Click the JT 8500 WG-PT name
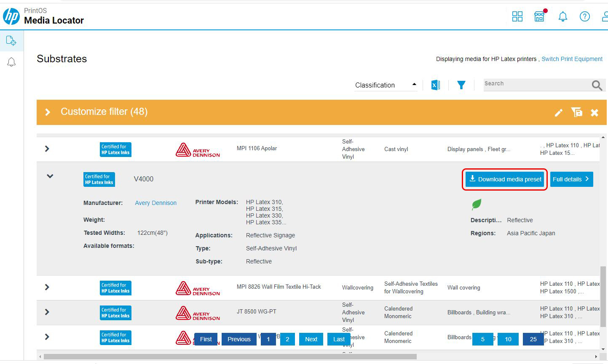This screenshot has width=608, height=364. pyautogui.click(x=257, y=311)
